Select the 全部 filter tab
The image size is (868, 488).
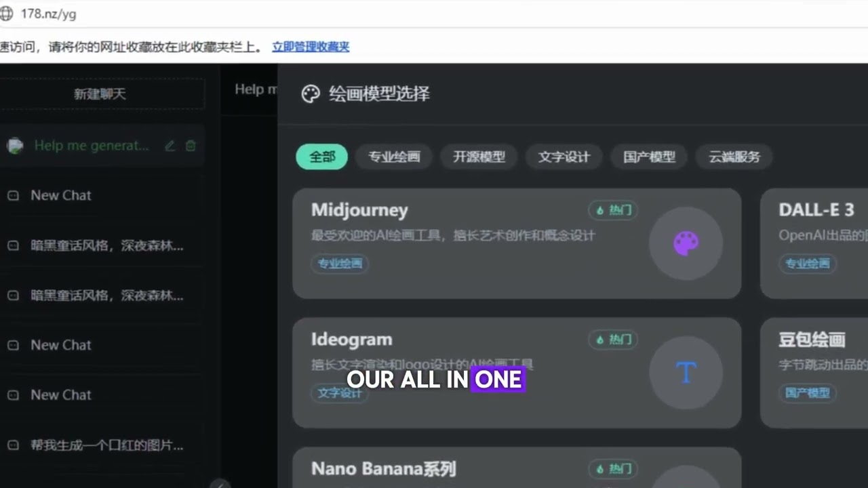pos(322,157)
